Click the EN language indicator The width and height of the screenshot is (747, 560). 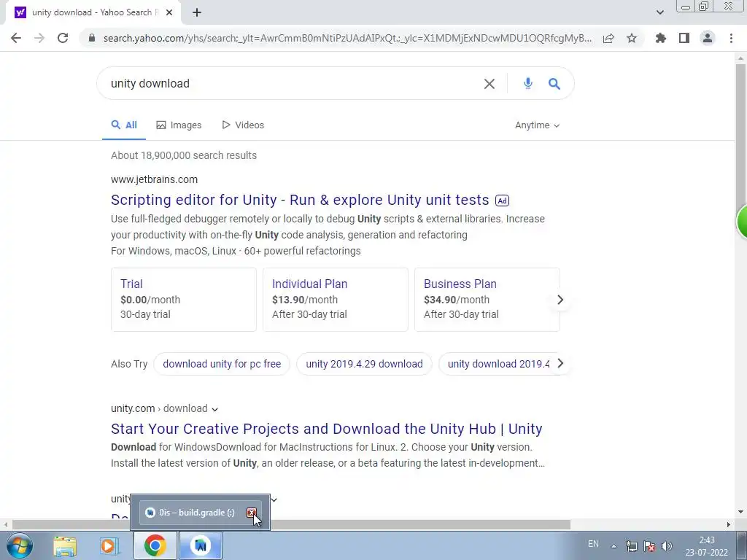(x=593, y=544)
